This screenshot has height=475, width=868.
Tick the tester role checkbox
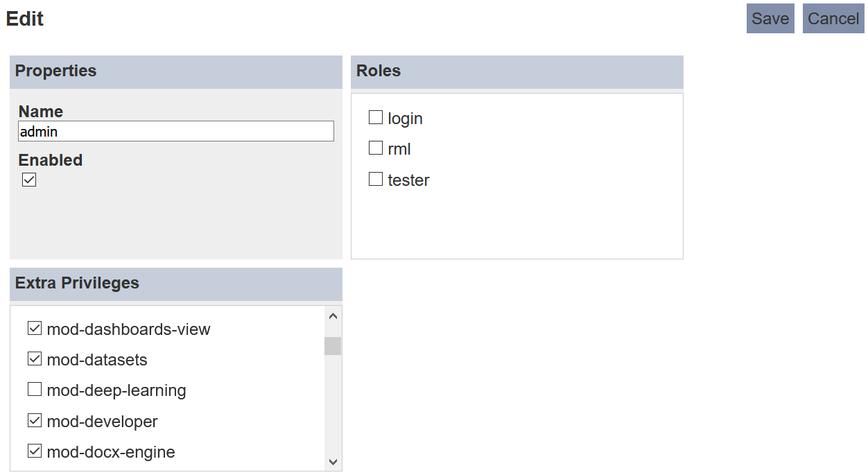coord(376,179)
